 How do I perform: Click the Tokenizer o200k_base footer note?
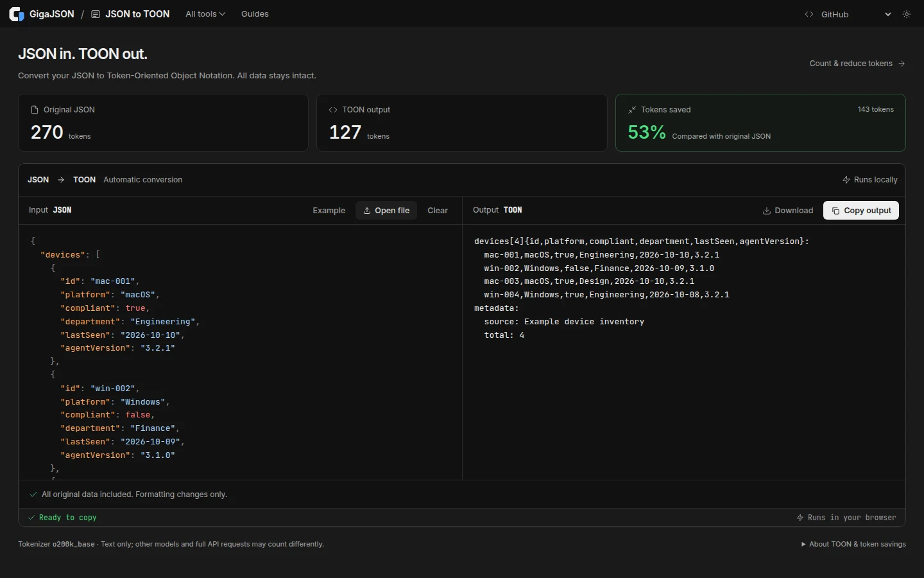click(171, 544)
